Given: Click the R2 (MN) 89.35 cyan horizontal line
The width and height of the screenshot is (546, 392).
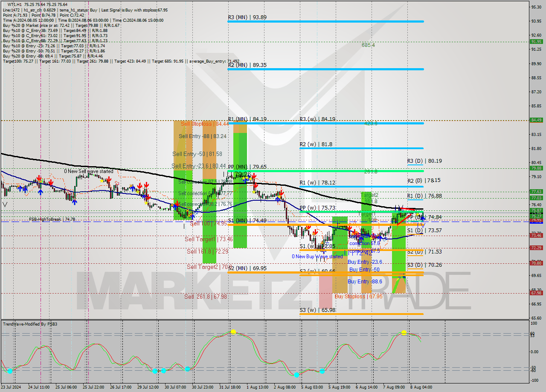Looking at the screenshot, I should click(x=324, y=69).
